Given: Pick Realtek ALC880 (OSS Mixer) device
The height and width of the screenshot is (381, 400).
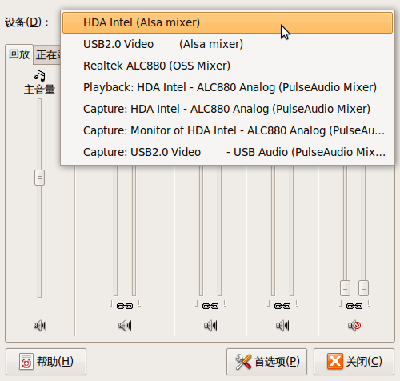Looking at the screenshot, I should point(227,66).
